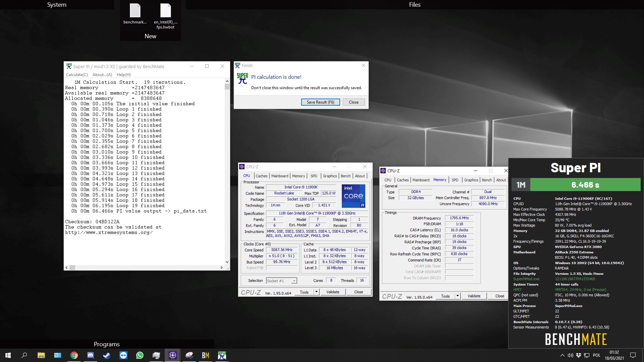Show hidden tray icons chevron

coord(562,355)
